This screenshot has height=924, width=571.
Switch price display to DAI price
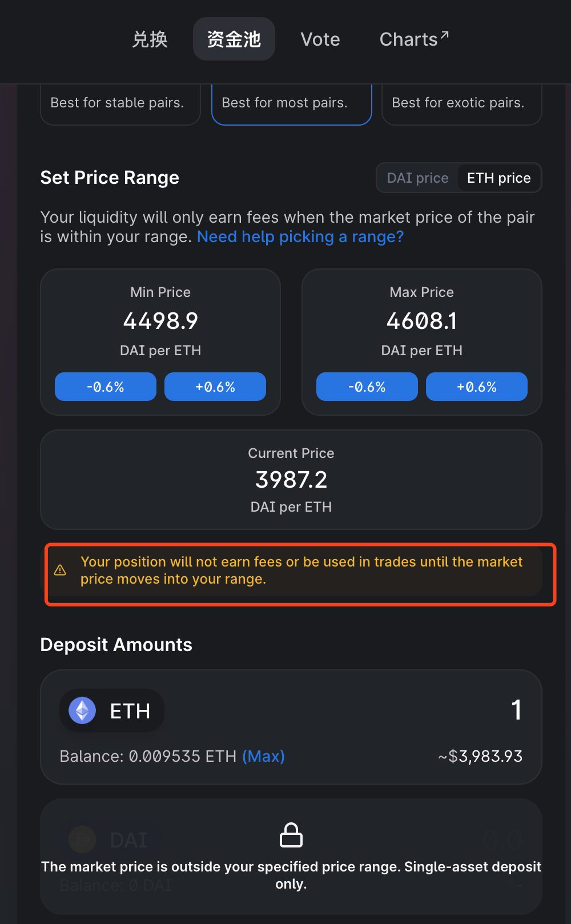coord(417,178)
